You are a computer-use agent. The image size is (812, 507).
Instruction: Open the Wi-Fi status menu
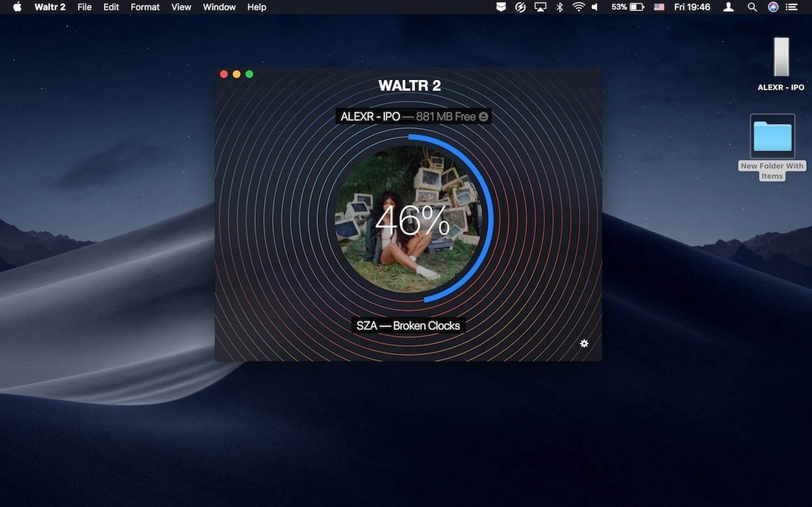(x=578, y=7)
